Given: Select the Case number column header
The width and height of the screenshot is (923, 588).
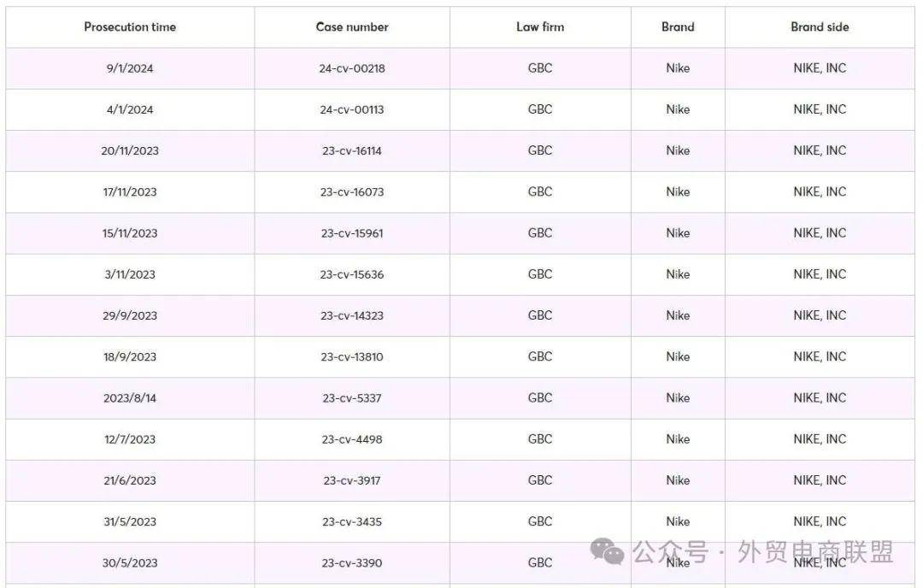Looking at the screenshot, I should pos(352,27).
